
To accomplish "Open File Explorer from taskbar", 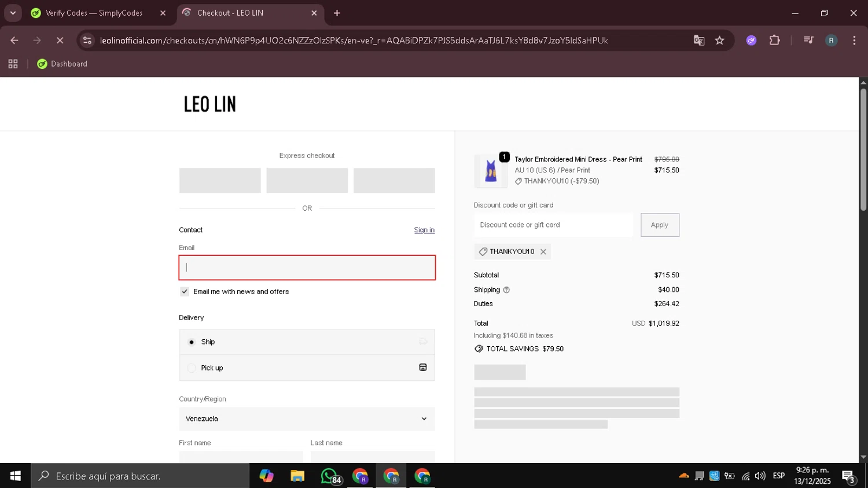I will [297, 476].
